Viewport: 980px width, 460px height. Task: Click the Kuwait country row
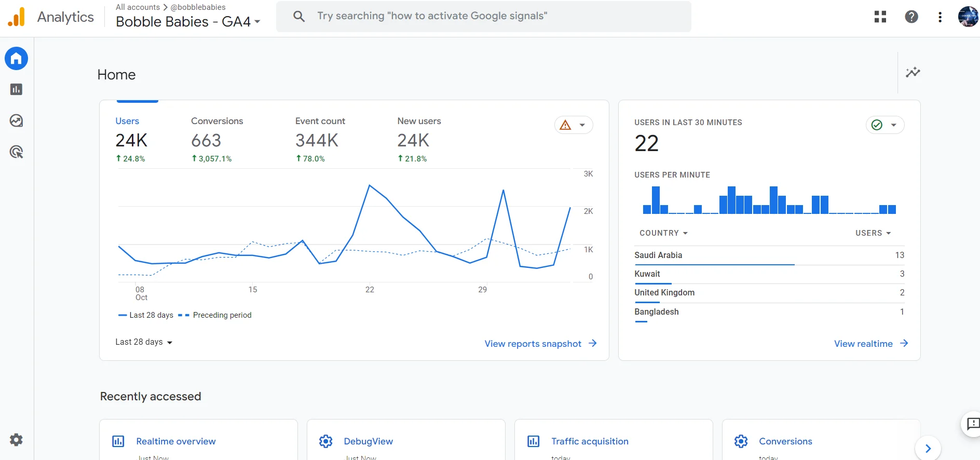click(769, 274)
